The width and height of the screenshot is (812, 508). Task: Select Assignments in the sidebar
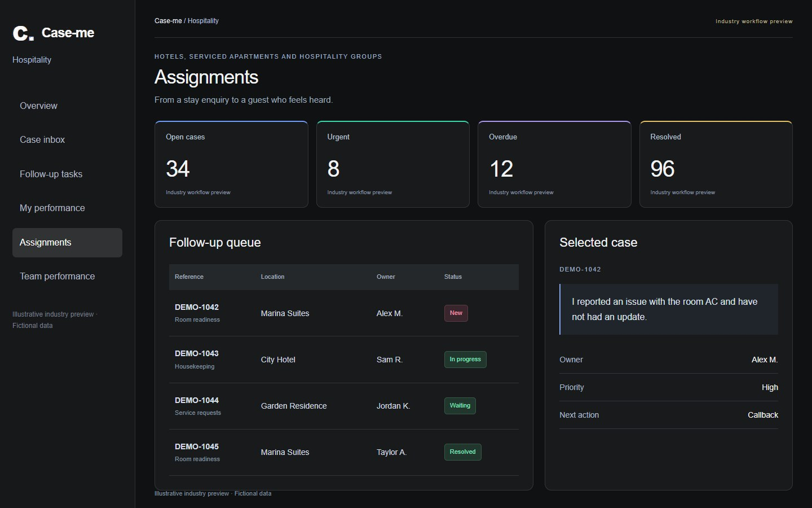67,243
